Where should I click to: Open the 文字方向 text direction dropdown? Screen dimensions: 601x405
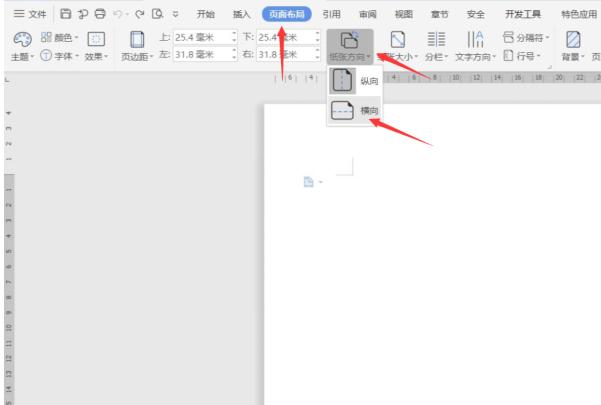point(475,47)
